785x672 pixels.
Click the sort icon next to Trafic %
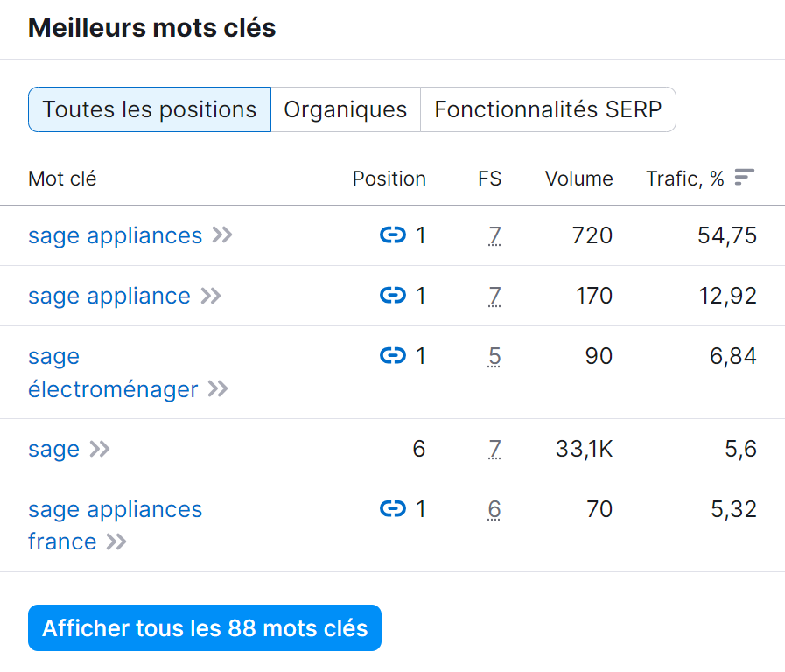744,176
